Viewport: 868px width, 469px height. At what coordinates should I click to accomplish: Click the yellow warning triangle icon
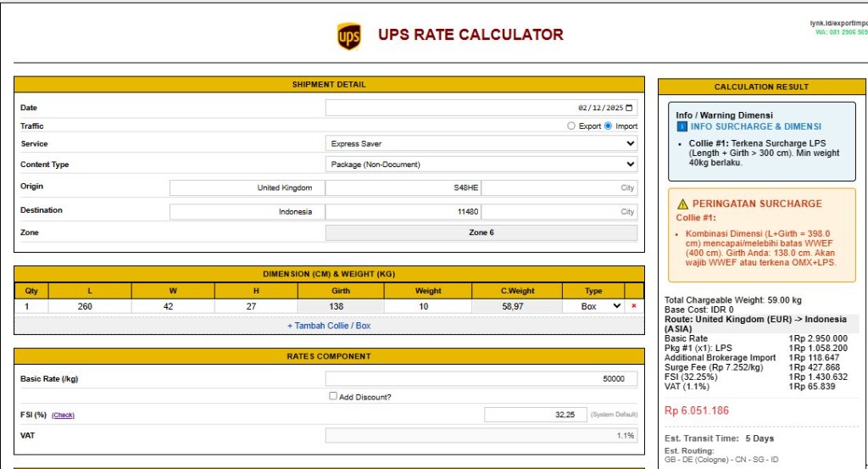pyautogui.click(x=682, y=204)
